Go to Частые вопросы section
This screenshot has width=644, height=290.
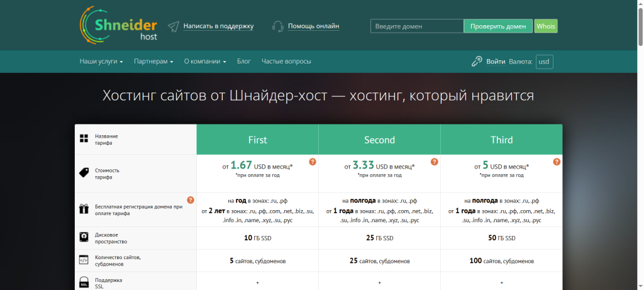click(x=286, y=62)
